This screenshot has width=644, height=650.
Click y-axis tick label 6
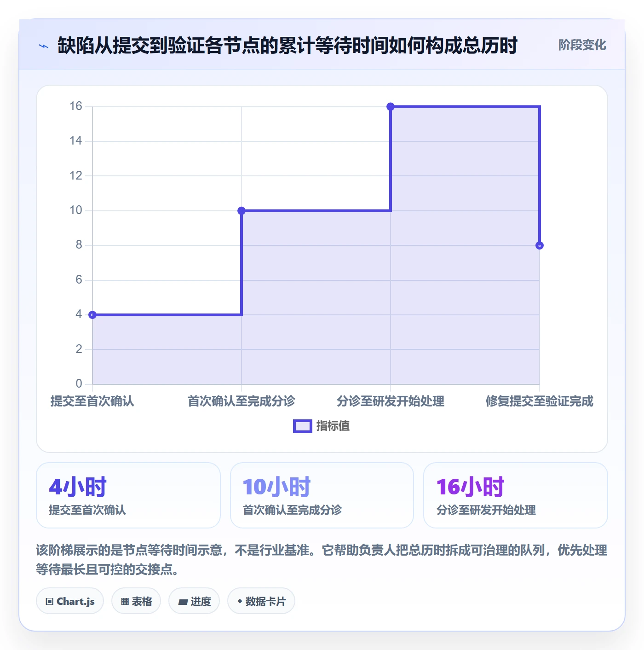79,280
